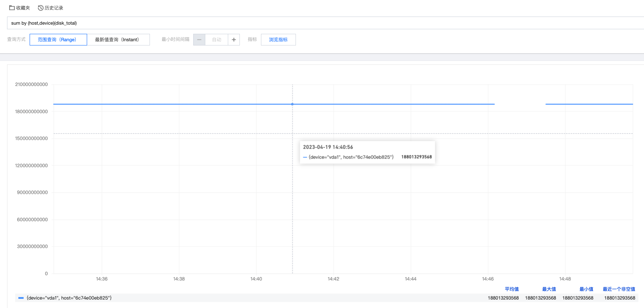The image size is (644, 308).
Task: Click the 自动 interval value box
Action: coord(217,39)
